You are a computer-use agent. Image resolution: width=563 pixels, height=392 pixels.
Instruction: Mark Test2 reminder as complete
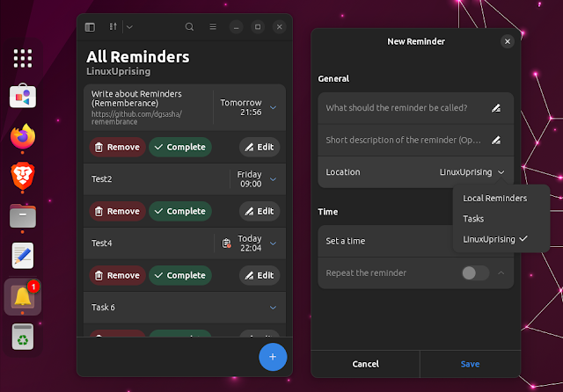pyautogui.click(x=180, y=211)
